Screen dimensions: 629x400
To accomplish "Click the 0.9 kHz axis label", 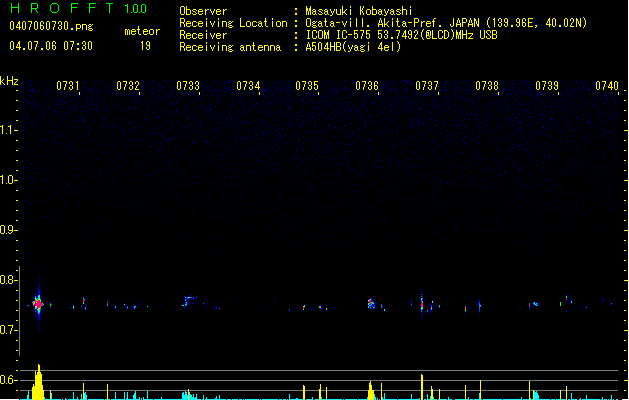I will coord(7,230).
